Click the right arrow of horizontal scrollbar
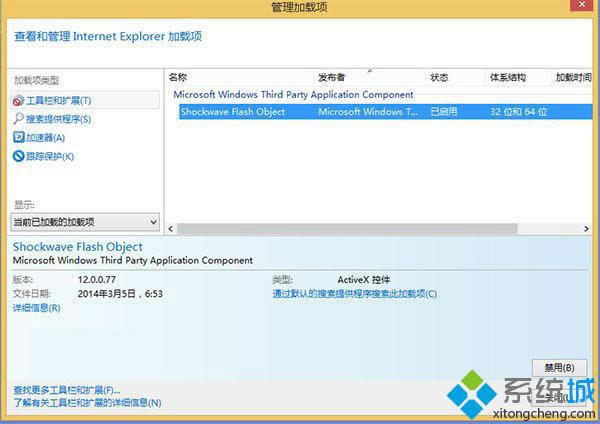This screenshot has width=600, height=424. (x=586, y=229)
